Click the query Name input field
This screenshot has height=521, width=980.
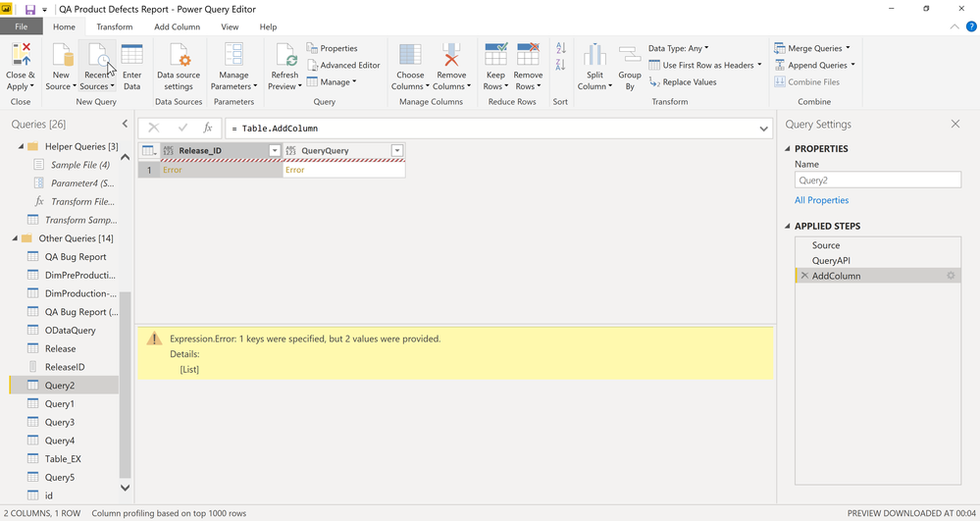878,181
